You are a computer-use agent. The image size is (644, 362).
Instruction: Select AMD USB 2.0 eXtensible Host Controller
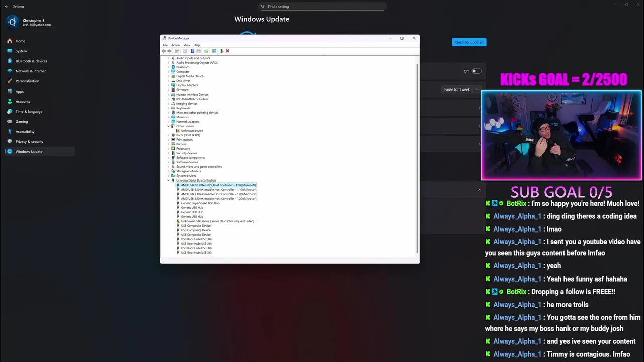point(218,185)
